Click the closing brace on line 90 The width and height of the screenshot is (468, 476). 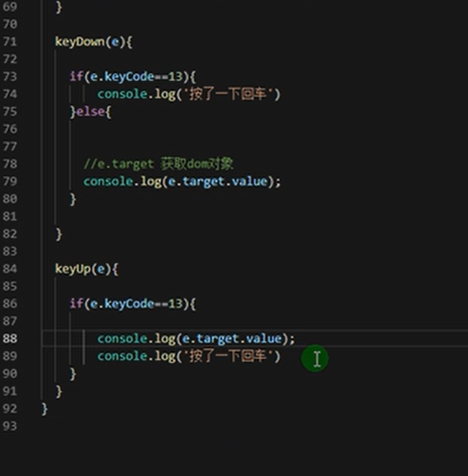click(73, 374)
